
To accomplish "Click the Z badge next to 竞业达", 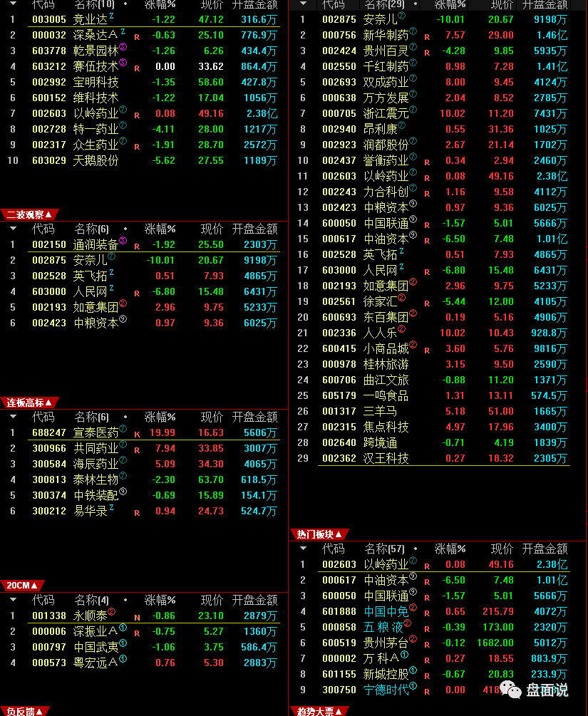I will (x=111, y=16).
